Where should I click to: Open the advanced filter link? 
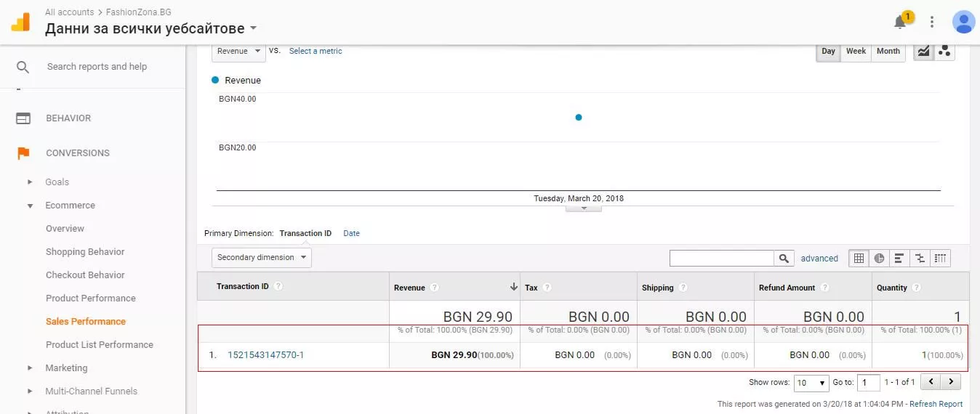[x=819, y=259]
